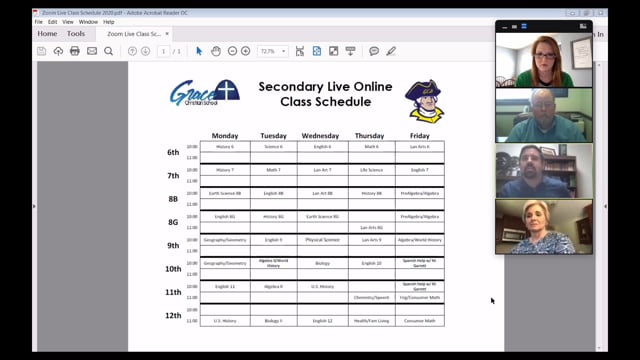Click the patriot mascot image

(x=424, y=101)
